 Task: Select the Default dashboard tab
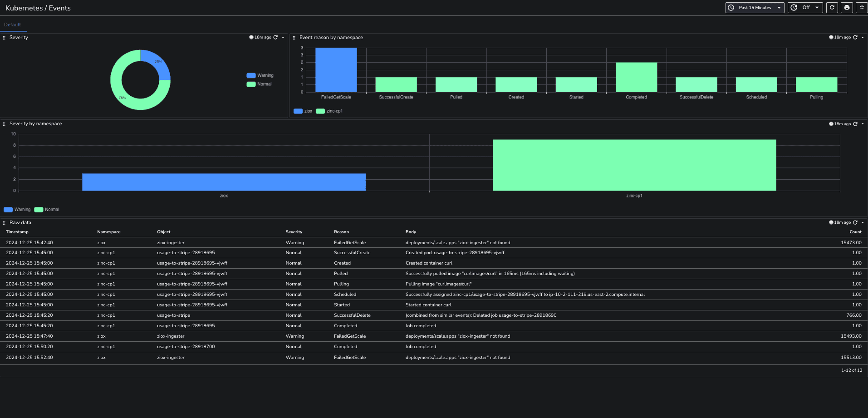pos(13,25)
